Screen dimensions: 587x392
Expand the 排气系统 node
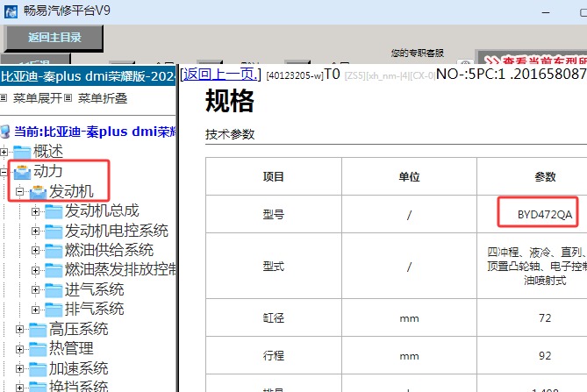click(36, 310)
